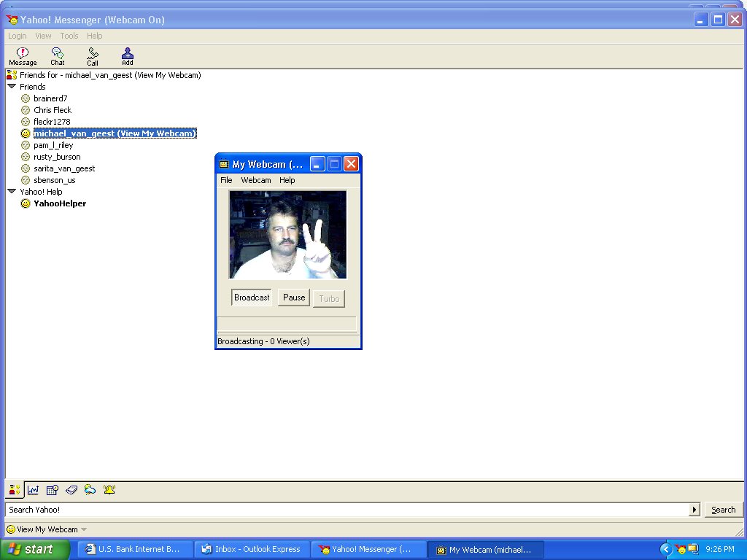Open the Calendar tab icon
Screen dimensions: 747x560
tap(52, 489)
